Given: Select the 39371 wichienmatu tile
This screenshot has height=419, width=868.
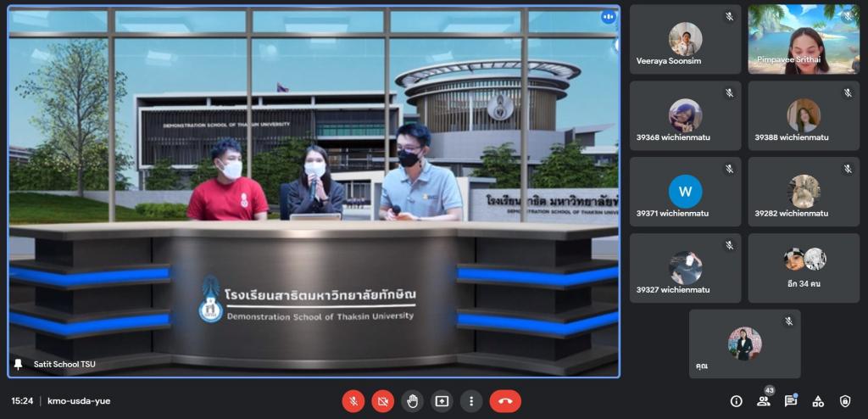Looking at the screenshot, I should click(685, 192).
